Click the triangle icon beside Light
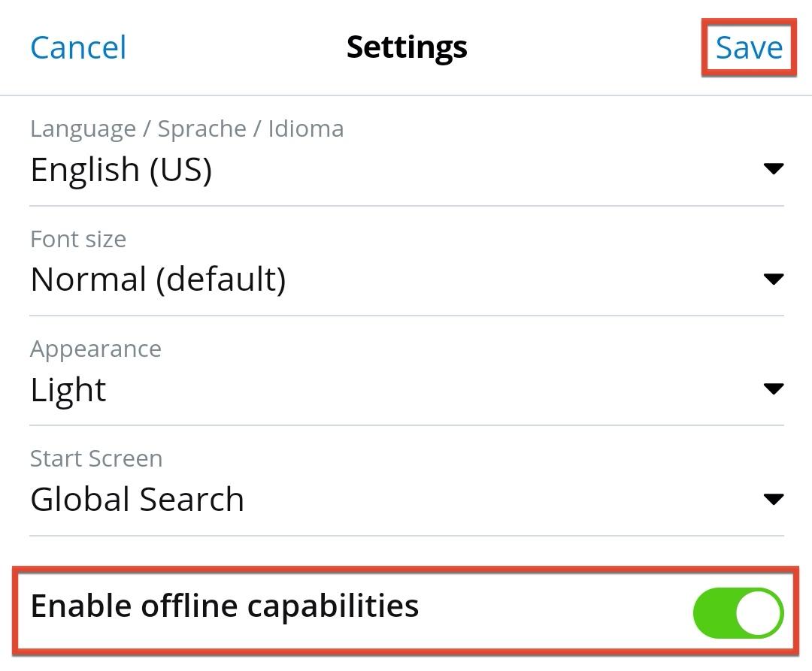The image size is (812, 671). pos(773,388)
